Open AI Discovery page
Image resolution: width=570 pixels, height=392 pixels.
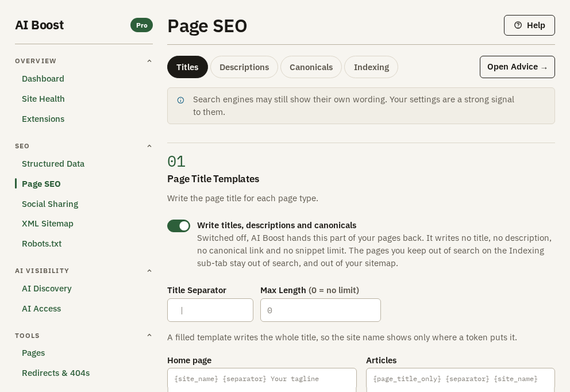(47, 289)
